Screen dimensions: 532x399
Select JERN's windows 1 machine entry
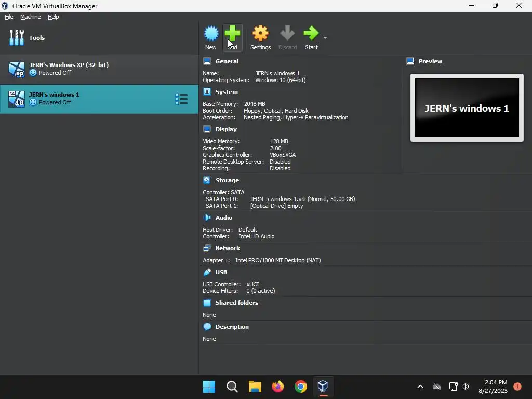point(99,99)
